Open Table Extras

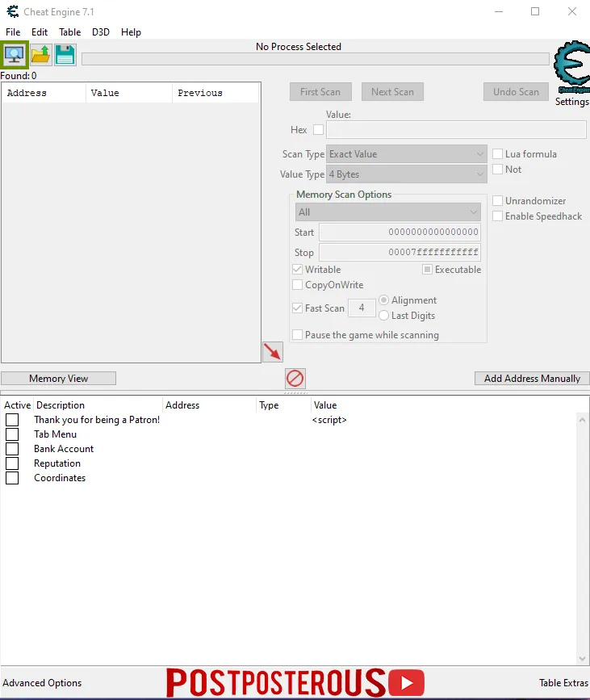563,683
